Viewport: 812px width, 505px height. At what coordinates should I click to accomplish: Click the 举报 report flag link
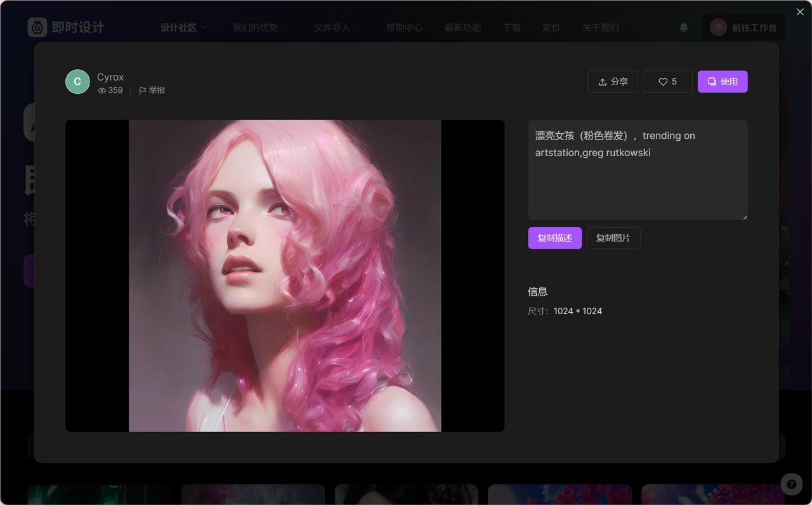(152, 91)
